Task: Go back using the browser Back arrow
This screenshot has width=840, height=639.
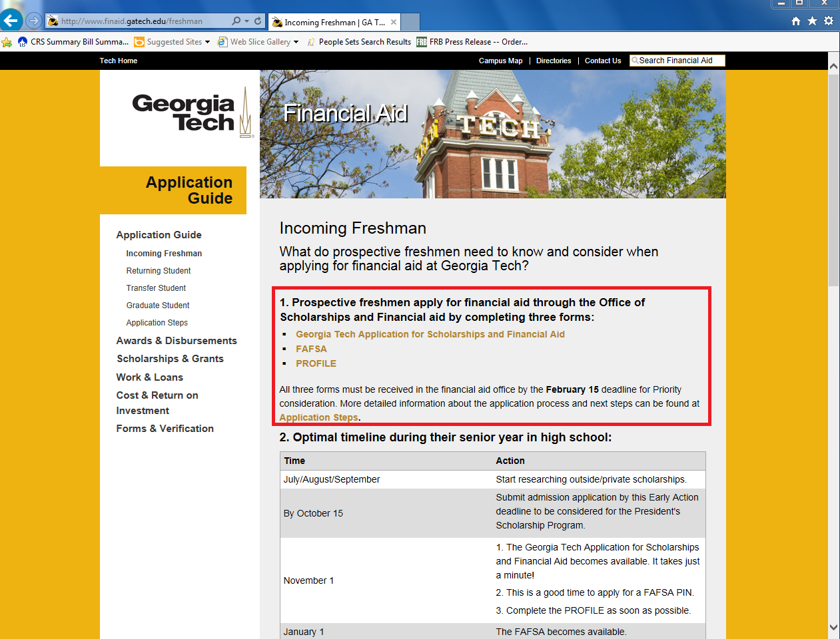Action: (x=11, y=21)
